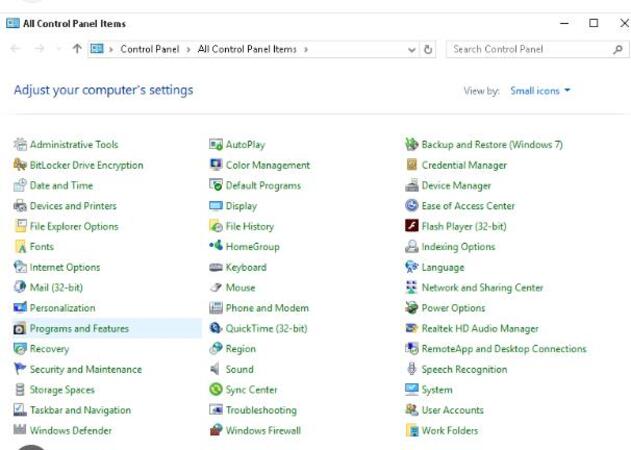
Task: Open the Backup and Restore icon
Action: point(412,144)
